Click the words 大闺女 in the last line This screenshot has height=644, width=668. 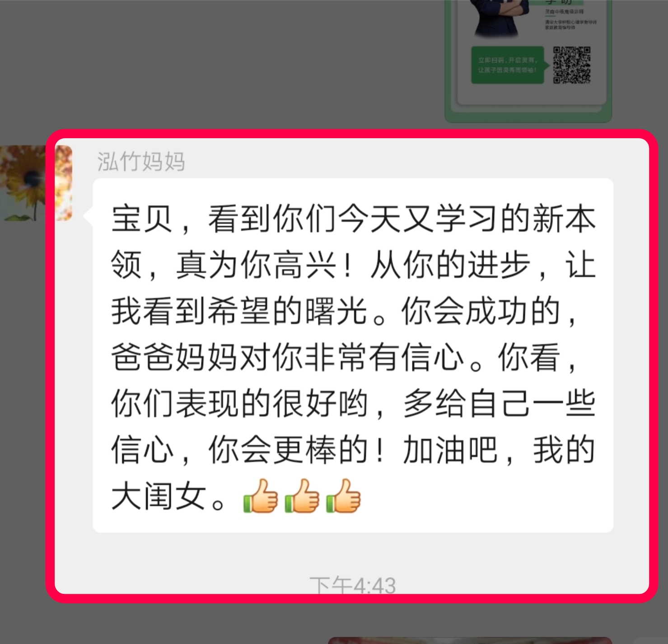pos(159,496)
